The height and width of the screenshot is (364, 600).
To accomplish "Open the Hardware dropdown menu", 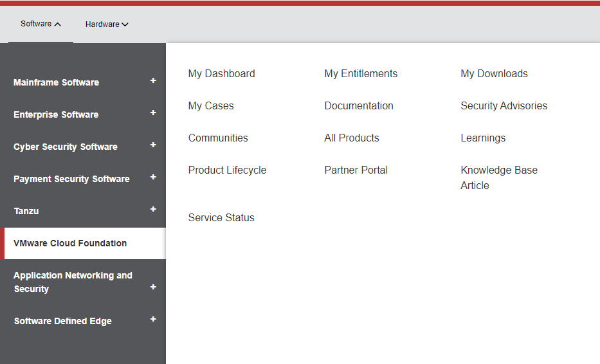I will 107,24.
